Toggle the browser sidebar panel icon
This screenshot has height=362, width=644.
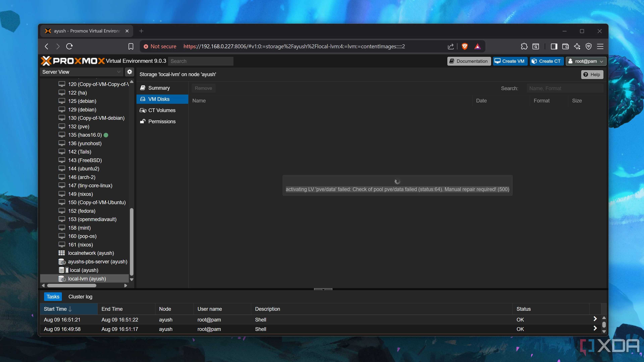click(554, 46)
